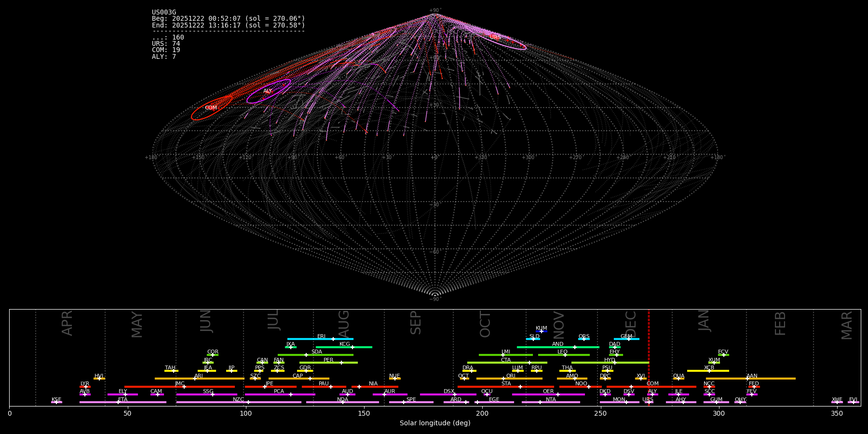Click the NZC shower label in timeline
This screenshot has width=868, height=434.
[239, 400]
